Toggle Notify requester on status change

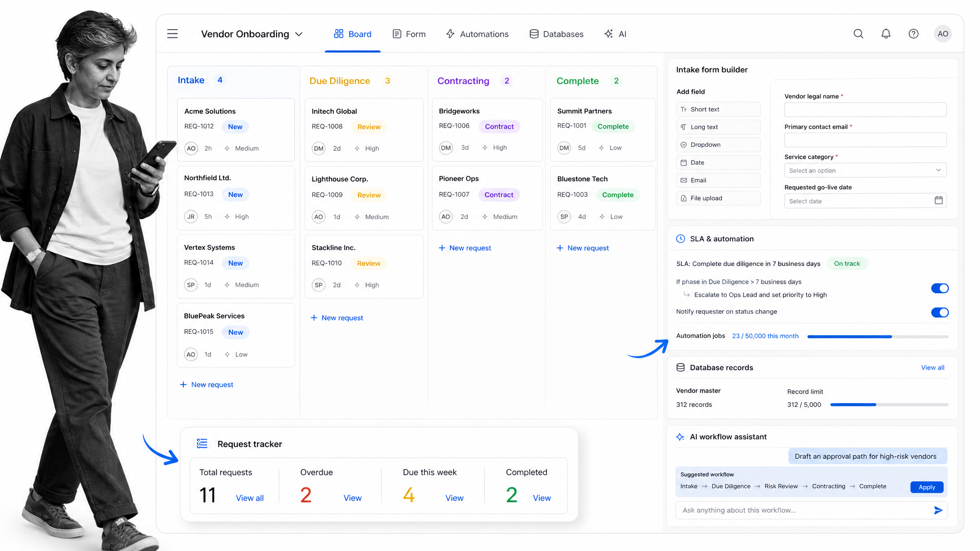[x=940, y=312]
